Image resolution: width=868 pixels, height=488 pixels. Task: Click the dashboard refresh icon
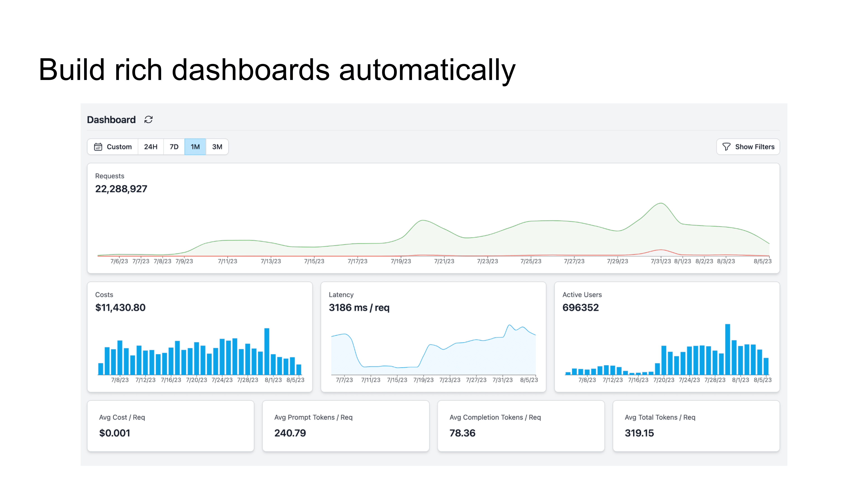[x=148, y=120]
